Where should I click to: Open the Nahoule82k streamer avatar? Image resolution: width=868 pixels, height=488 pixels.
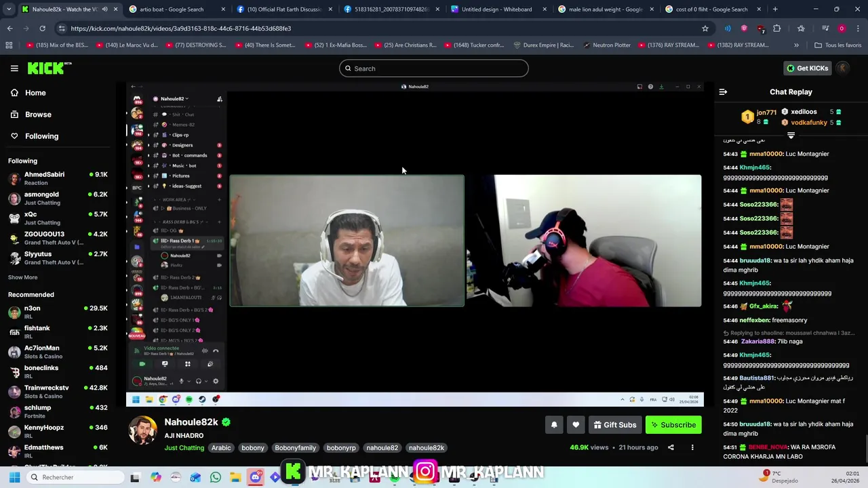point(143,431)
